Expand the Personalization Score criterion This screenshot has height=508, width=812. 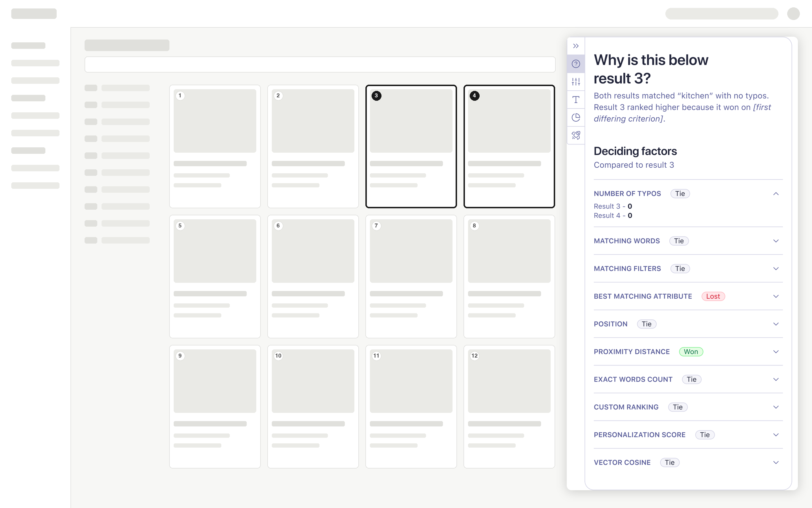776,435
